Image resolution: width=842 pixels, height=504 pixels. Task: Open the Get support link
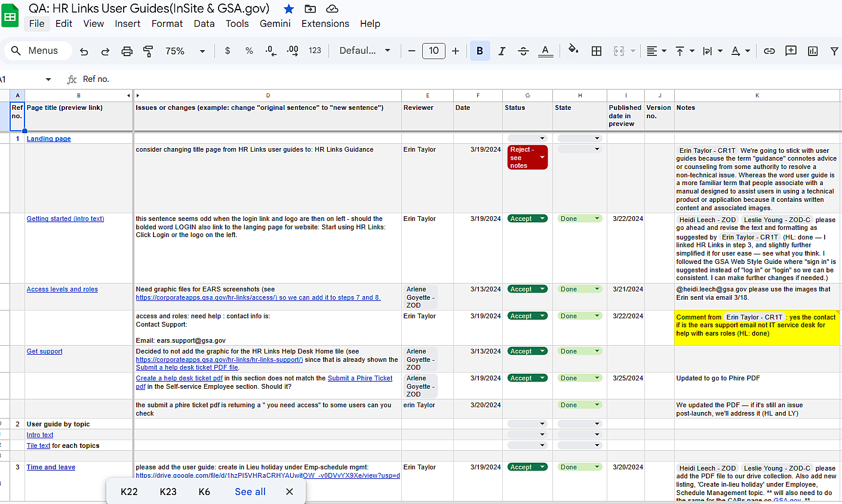(44, 351)
